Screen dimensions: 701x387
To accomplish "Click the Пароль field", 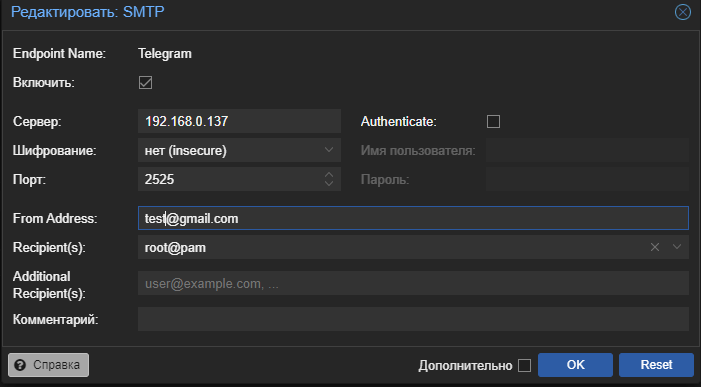I will click(587, 179).
